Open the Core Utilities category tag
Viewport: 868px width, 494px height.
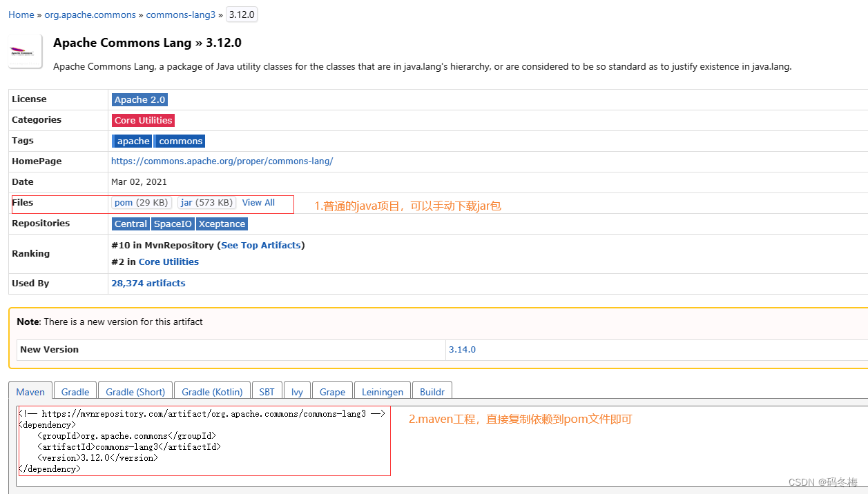coord(143,120)
